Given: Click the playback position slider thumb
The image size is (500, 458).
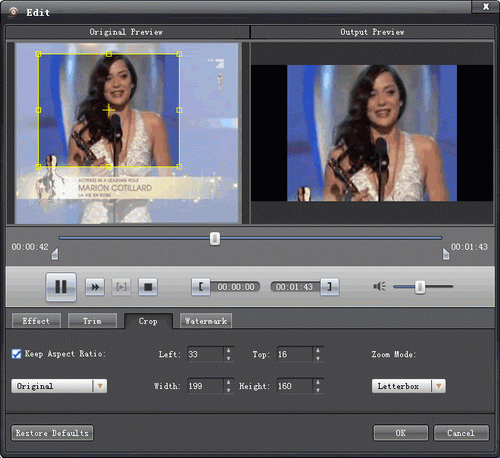Looking at the screenshot, I should pyautogui.click(x=215, y=239).
